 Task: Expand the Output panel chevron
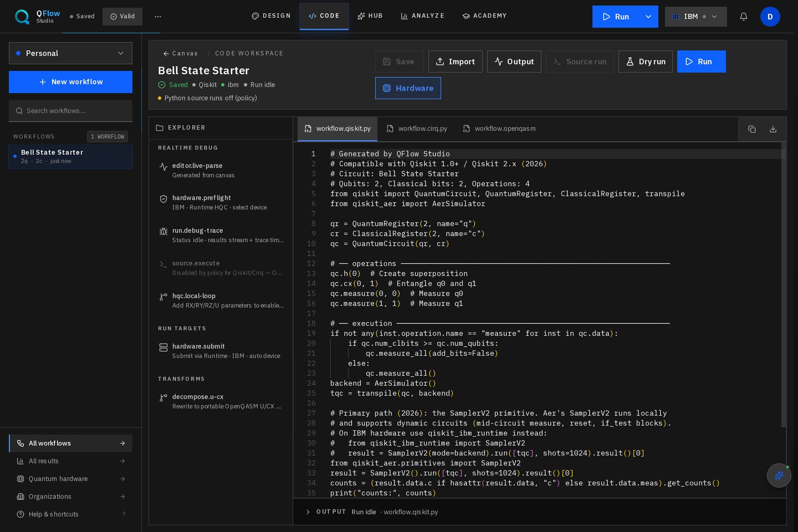pos(308,512)
